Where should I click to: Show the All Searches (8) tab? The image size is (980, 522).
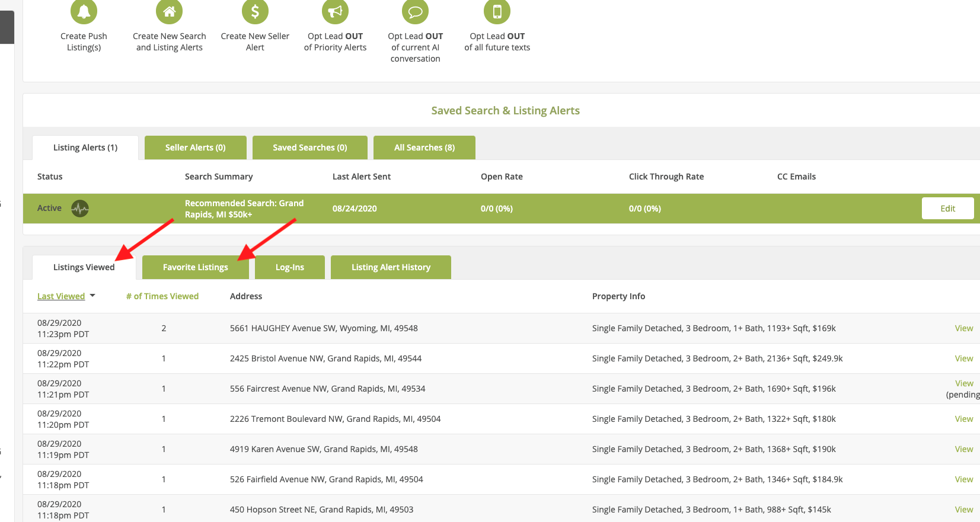tap(424, 148)
